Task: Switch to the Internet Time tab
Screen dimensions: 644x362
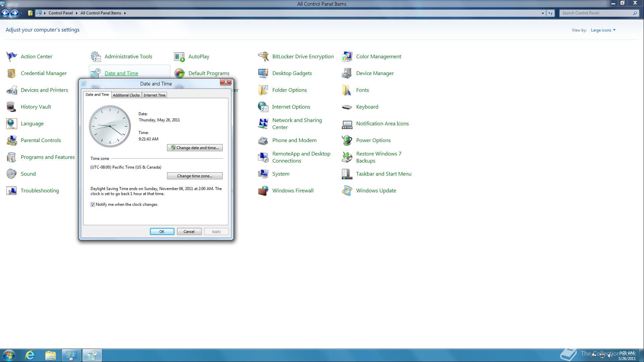Action: pyautogui.click(x=155, y=95)
